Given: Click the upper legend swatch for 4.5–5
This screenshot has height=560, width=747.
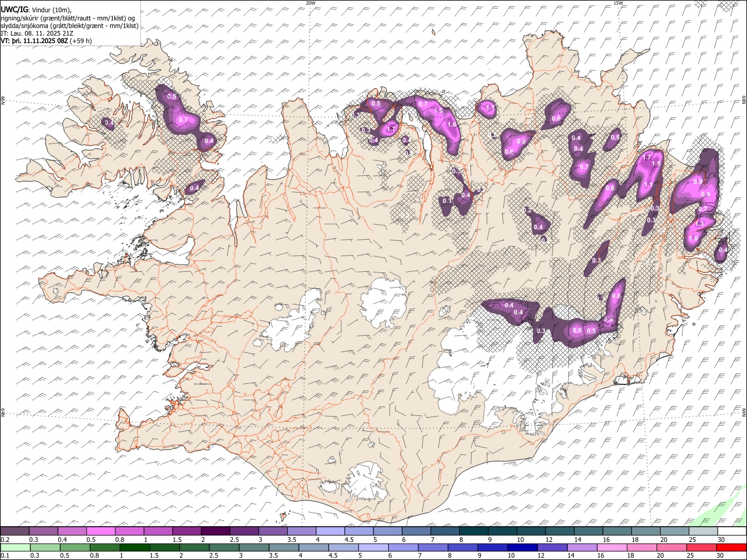Looking at the screenshot, I should click(359, 531).
